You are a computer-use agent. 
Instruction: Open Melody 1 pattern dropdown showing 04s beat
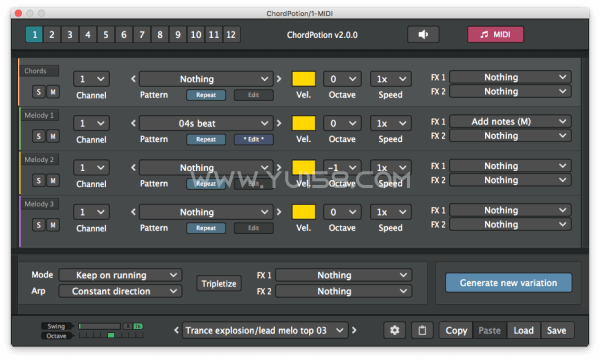coord(206,123)
